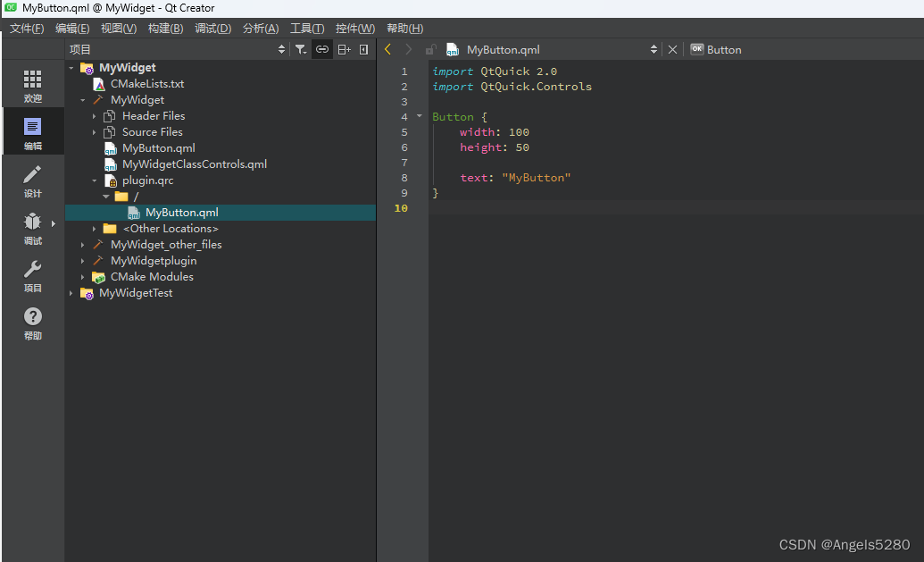Viewport: 924px width, 562px height.
Task: Open the Debug (调试) mode
Action: tap(33, 228)
